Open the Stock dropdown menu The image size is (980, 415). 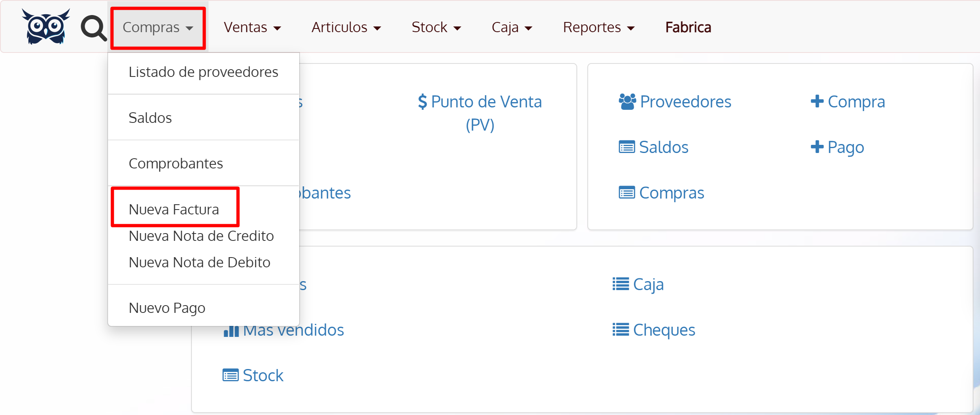click(435, 27)
